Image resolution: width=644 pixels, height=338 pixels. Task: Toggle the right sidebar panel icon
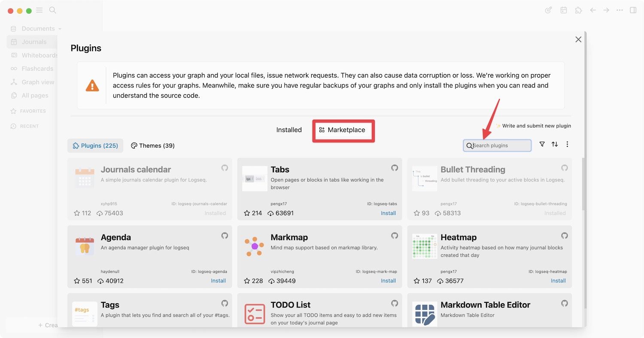click(633, 10)
